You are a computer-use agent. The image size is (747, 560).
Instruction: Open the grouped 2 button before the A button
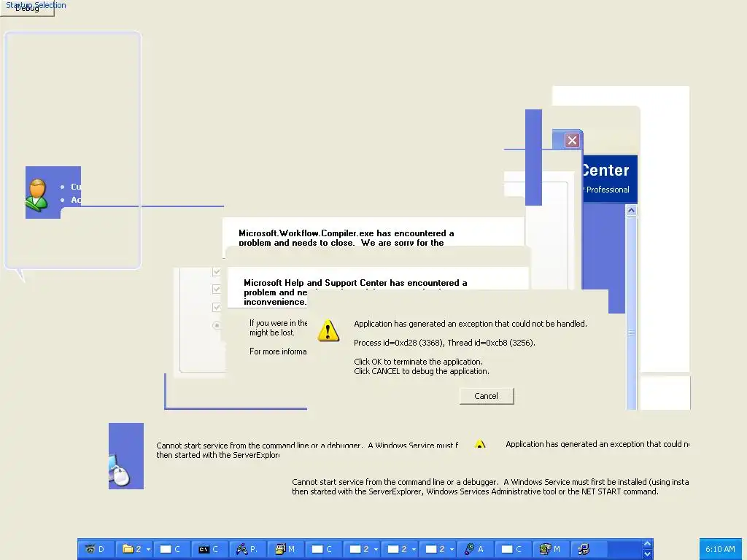[434, 549]
